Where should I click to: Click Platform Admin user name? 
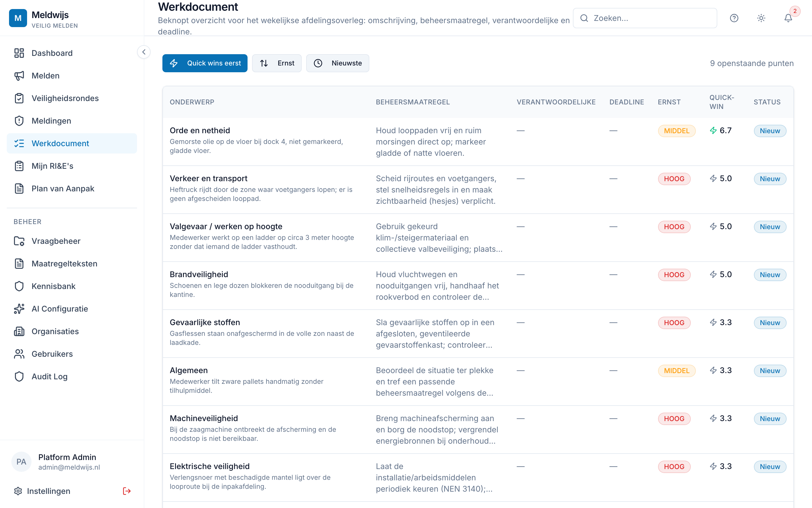(67, 457)
